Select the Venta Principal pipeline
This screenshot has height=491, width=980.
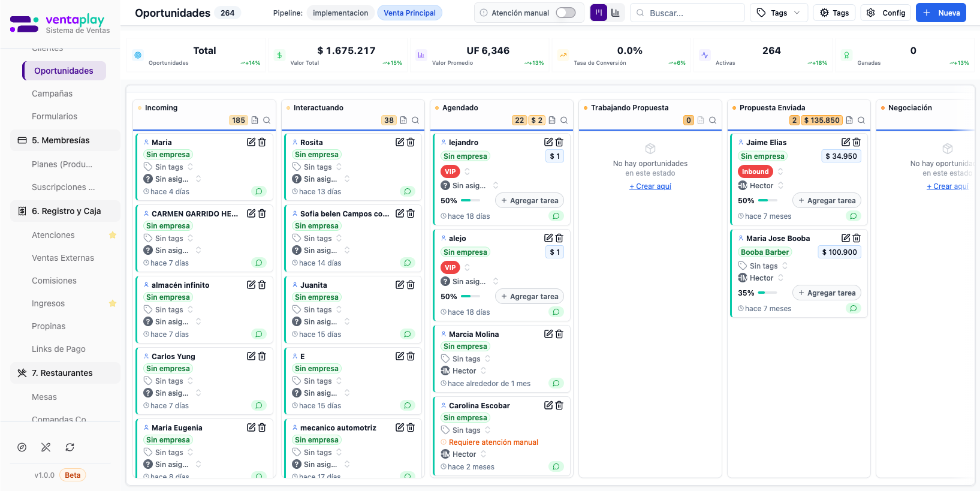point(409,13)
